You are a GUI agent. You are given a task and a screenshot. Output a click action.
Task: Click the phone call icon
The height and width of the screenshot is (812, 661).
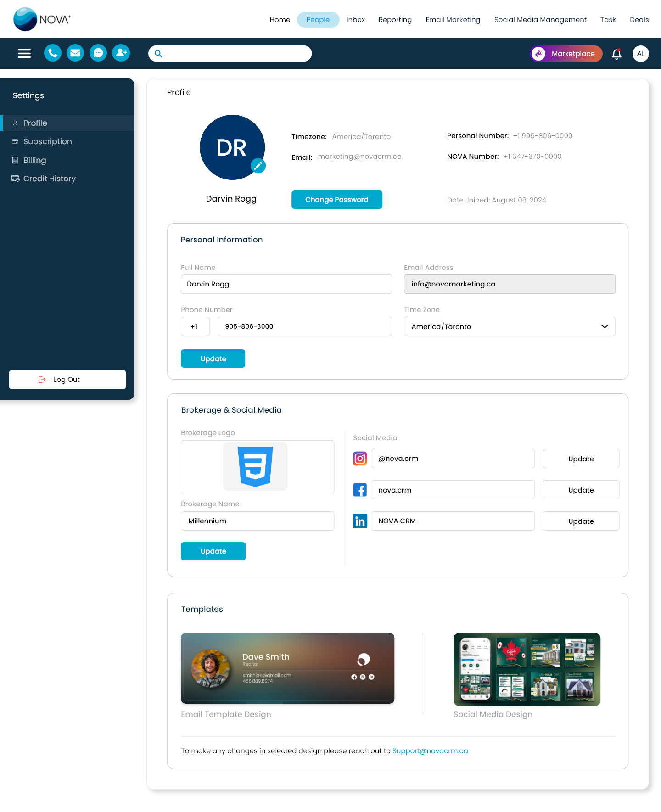pos(53,53)
